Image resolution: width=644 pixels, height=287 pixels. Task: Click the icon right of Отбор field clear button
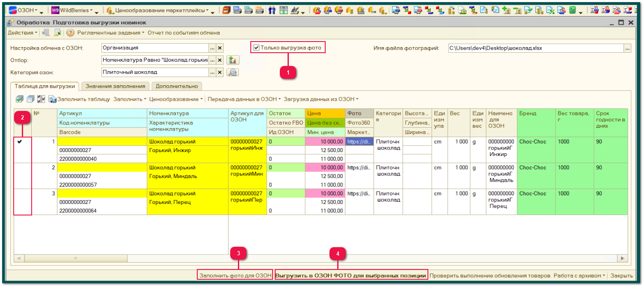point(232,60)
